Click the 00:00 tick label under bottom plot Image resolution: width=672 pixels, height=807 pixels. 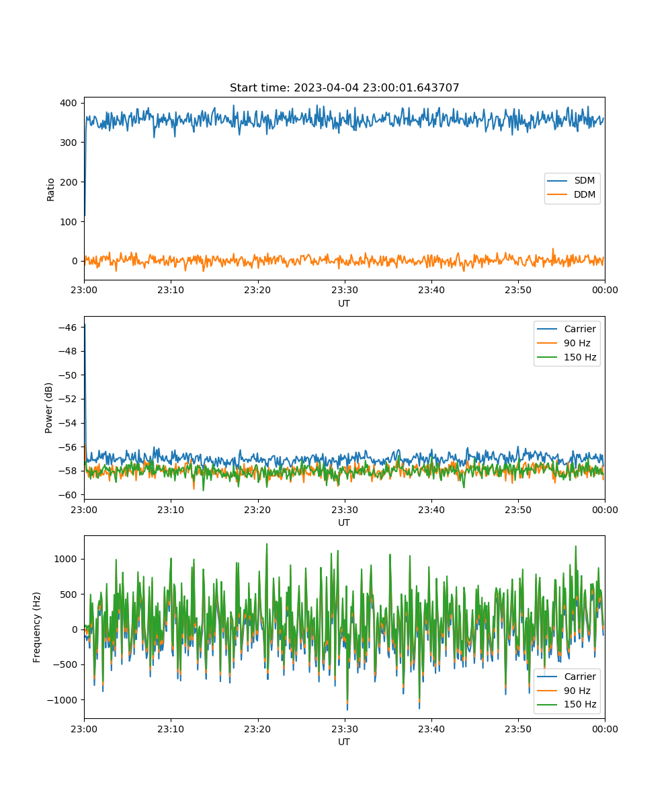(604, 728)
